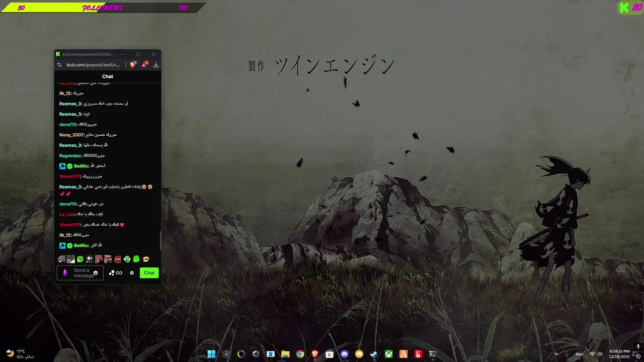Image resolution: width=644 pixels, height=362 pixels.
Task: Open Google Chrome from the taskbar
Action: click(x=300, y=354)
